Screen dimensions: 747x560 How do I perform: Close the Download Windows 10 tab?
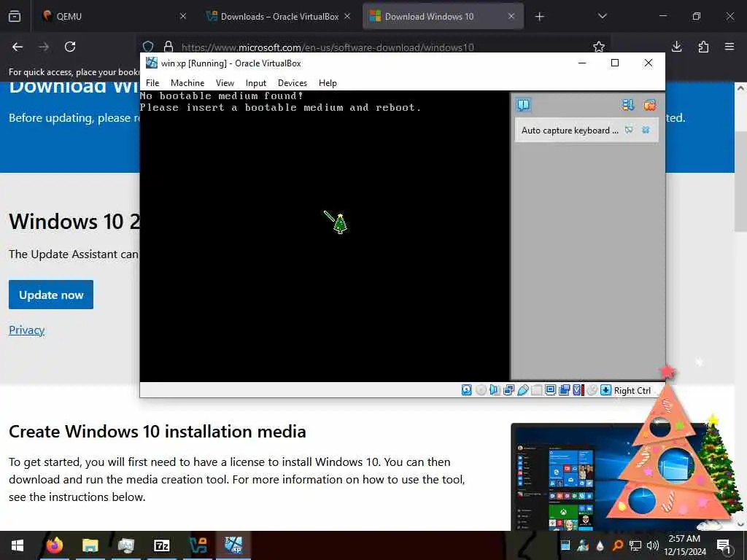pos(511,16)
